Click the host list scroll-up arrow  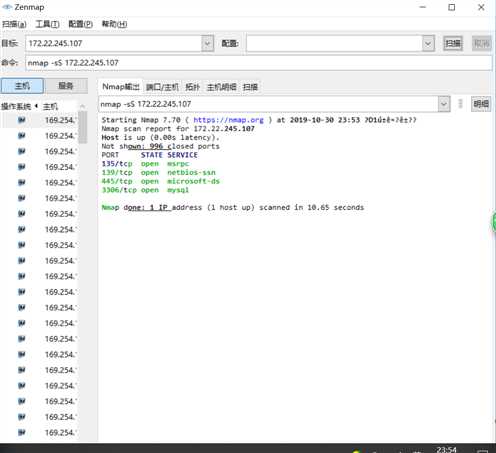[x=83, y=106]
